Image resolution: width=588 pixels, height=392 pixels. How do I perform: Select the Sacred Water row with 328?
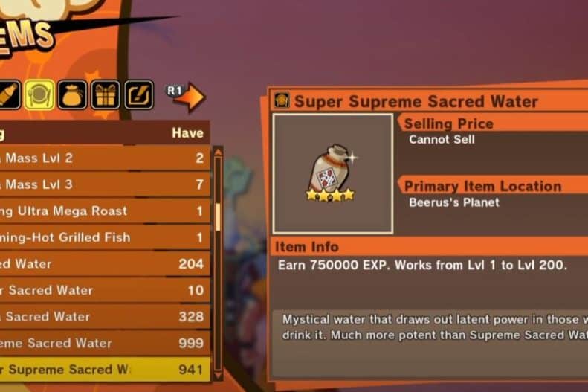[105, 317]
